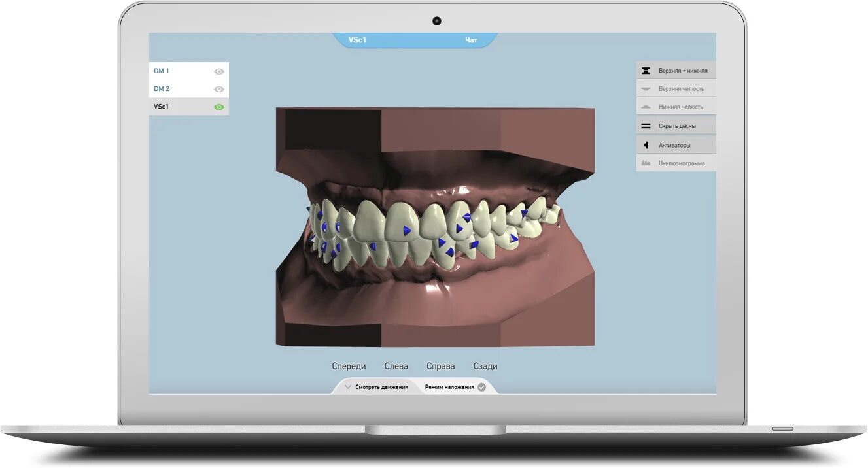Toggle visibility eye for DM 2
Screen dimensions: 868x468
[x=219, y=89]
